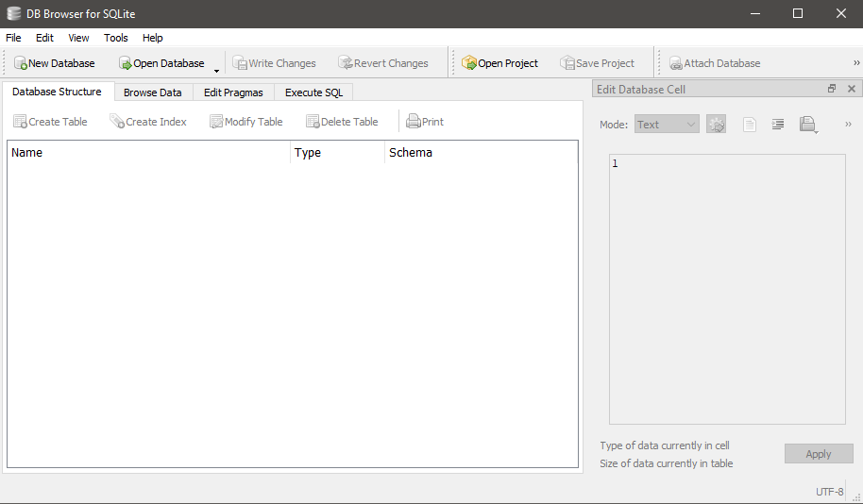
Task: Click the print cell icon in Edit Database Cell
Action: tap(806, 125)
